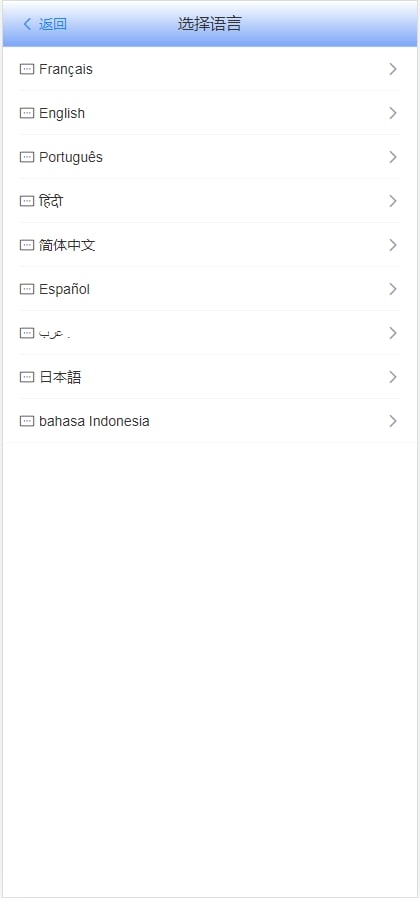Open the Français row chevron
The image size is (420, 898).
[x=392, y=69]
